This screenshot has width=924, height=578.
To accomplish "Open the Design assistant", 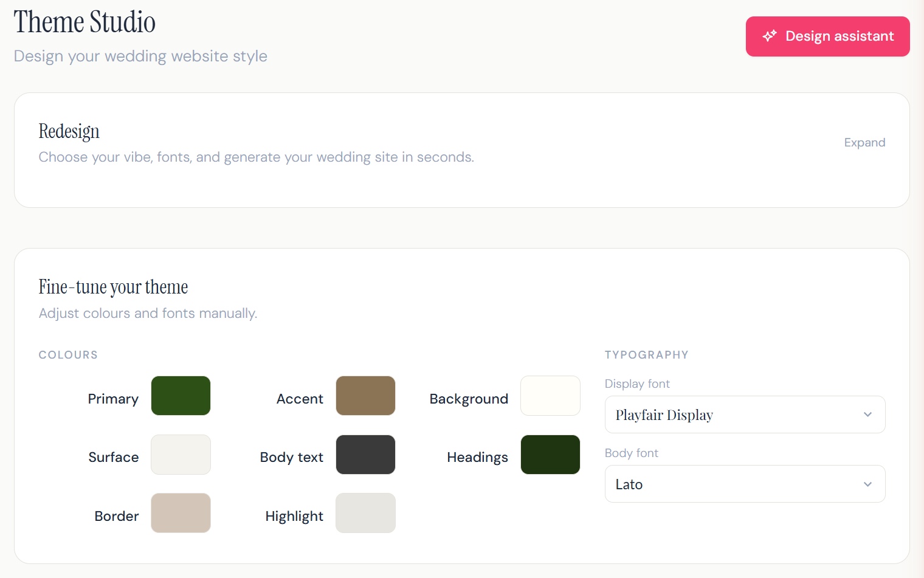I will pos(827,36).
